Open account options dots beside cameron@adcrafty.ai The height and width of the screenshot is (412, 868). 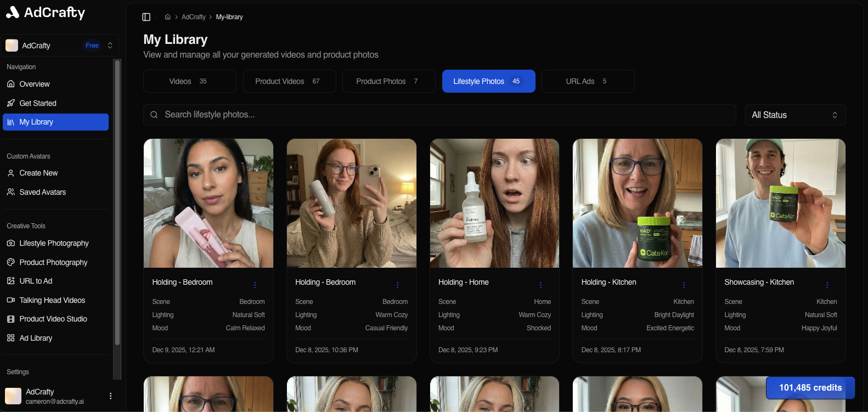(x=111, y=396)
